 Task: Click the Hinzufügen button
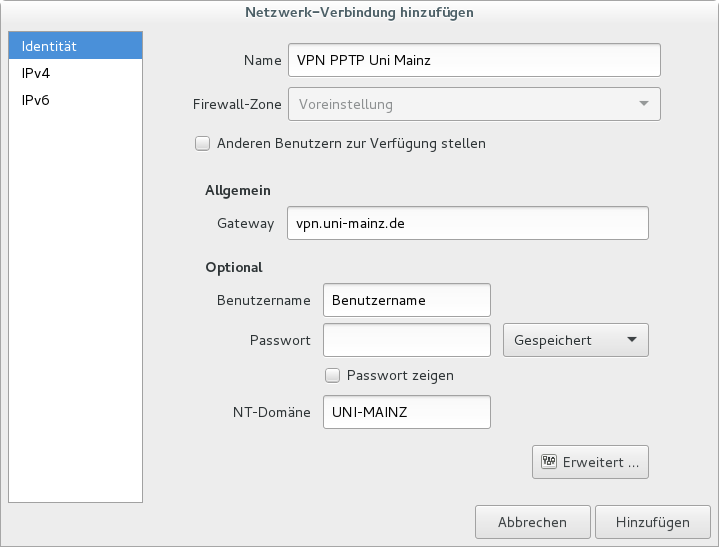[x=653, y=522]
